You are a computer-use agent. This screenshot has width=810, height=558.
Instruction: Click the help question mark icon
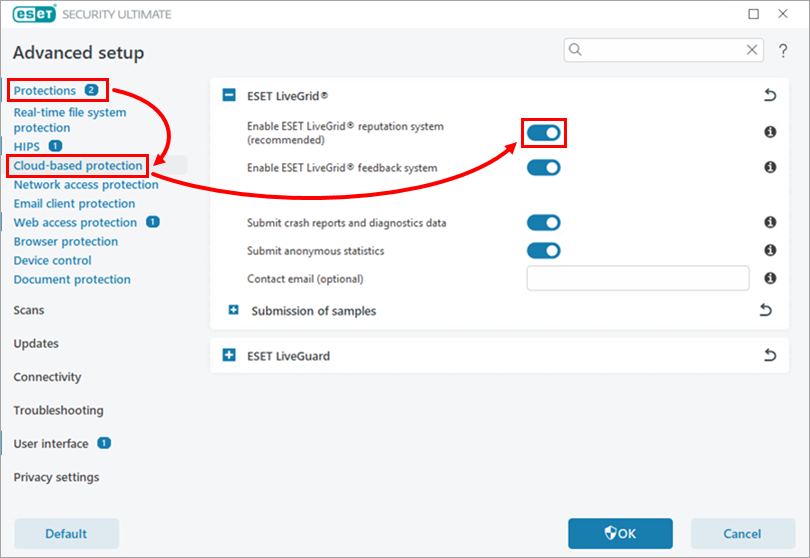pyautogui.click(x=783, y=51)
